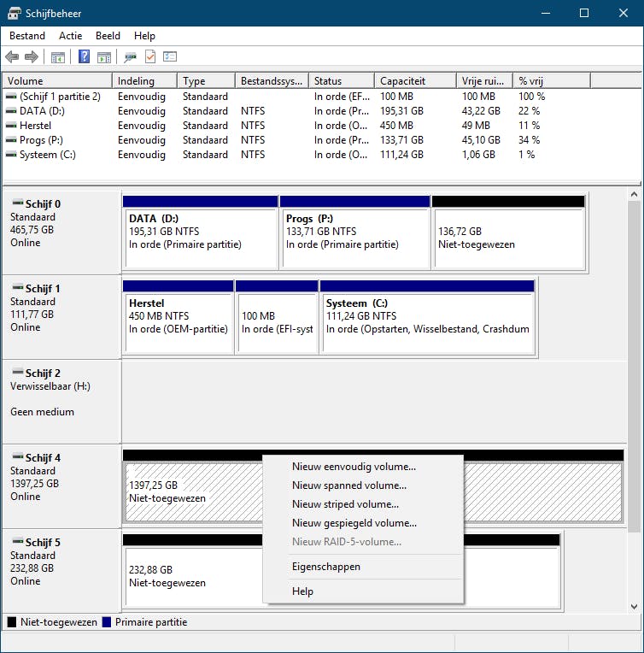Screen dimensions: 644x653
Task: Click the disk connection toolbar icon
Action: (130, 57)
